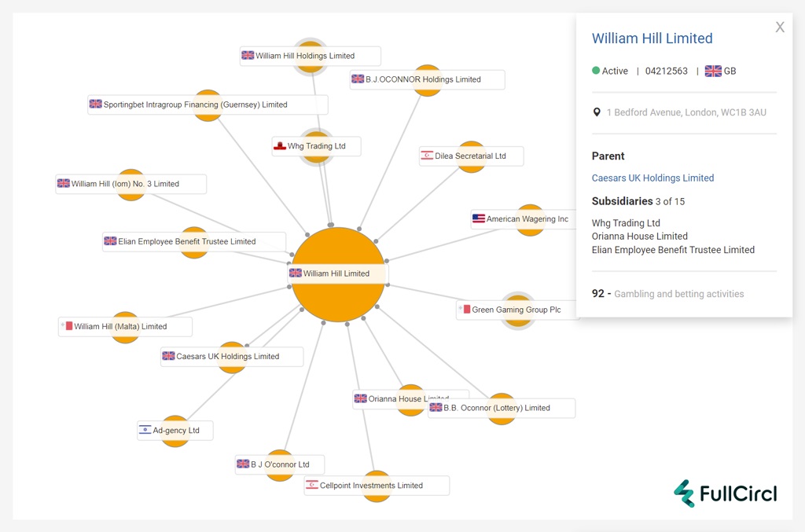Click the UK flag on the Elian Employee Benefit node label
Screen dimensions: 805x532
(x=110, y=241)
